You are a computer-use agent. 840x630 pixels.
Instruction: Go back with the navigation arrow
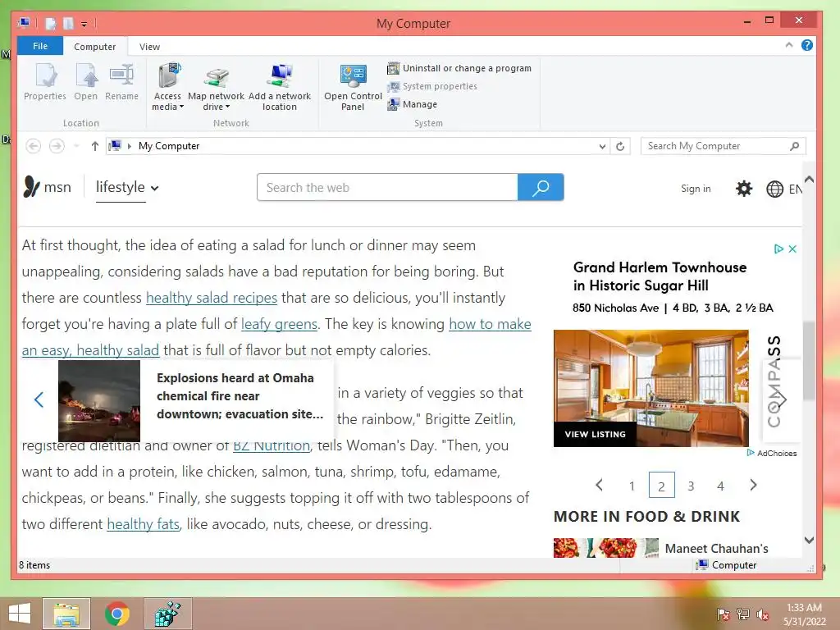tap(33, 146)
